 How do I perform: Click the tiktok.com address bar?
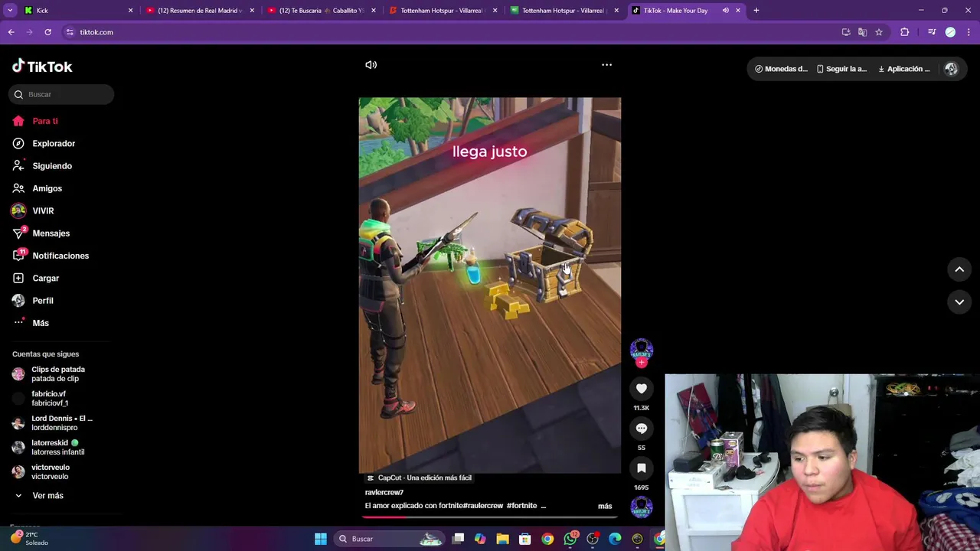[452, 32]
